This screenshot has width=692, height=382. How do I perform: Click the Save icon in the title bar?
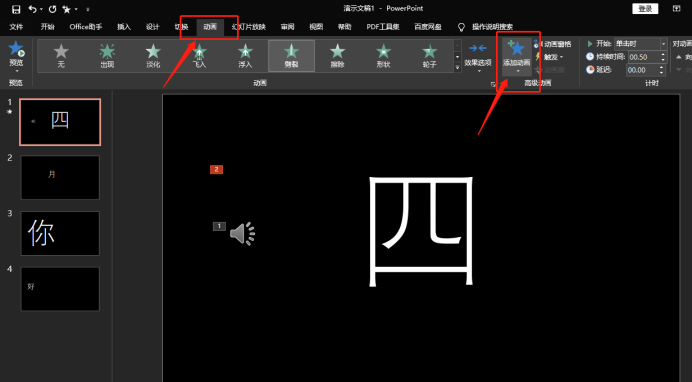16,9
